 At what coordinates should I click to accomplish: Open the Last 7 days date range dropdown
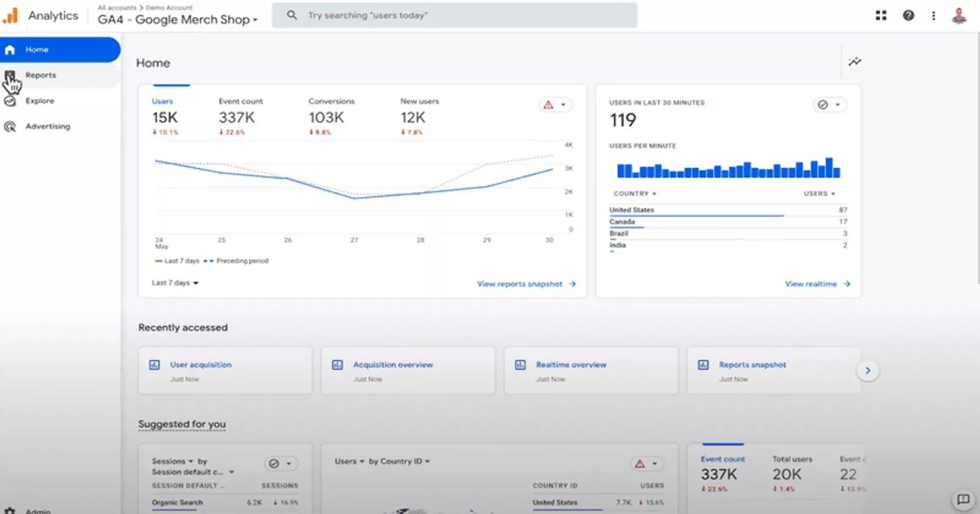174,282
